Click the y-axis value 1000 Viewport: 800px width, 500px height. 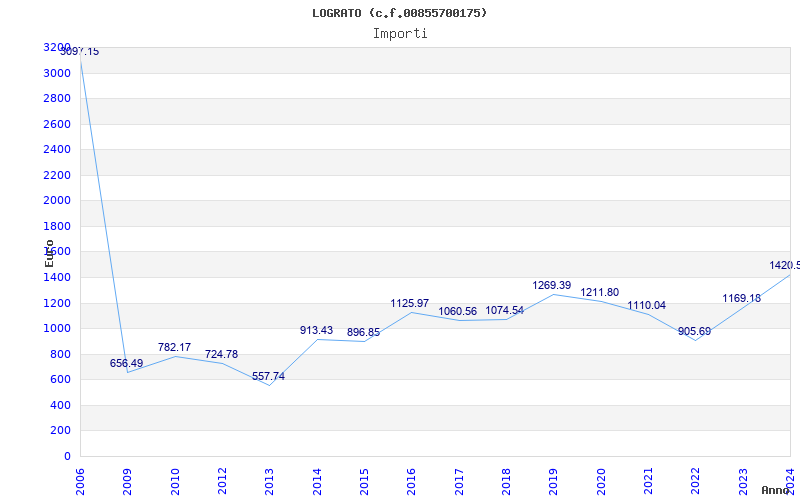click(x=57, y=329)
